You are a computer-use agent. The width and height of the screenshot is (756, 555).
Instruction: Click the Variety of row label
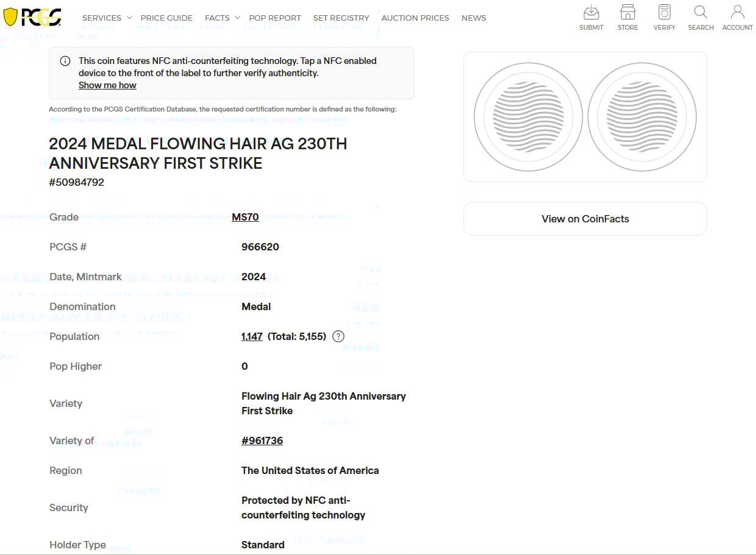[x=72, y=440]
